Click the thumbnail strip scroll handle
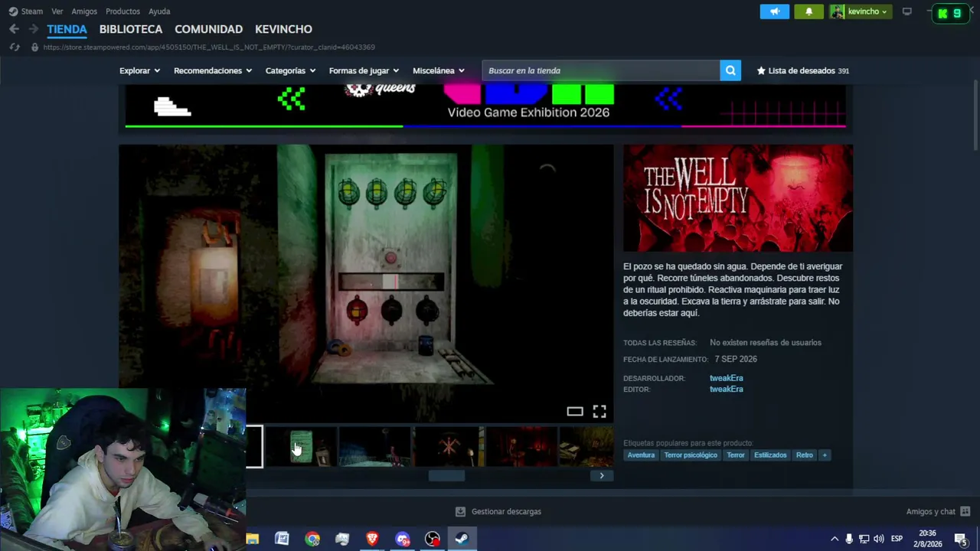Screen dimensions: 980x551 point(446,475)
